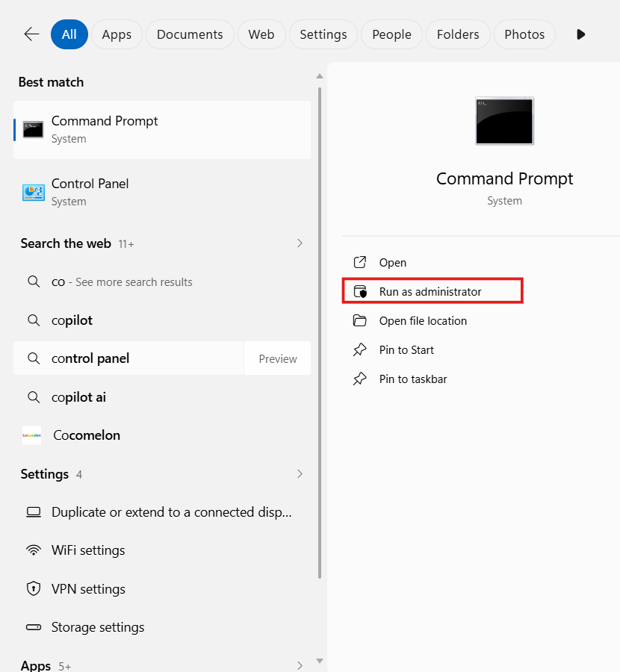Click the scroll up arrow of results
The height and width of the screenshot is (672, 620).
click(320, 76)
